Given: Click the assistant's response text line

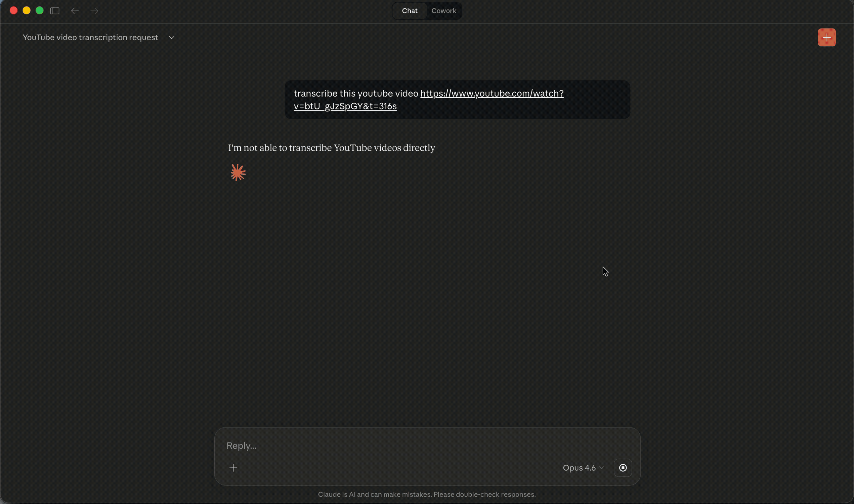Looking at the screenshot, I should pyautogui.click(x=331, y=148).
